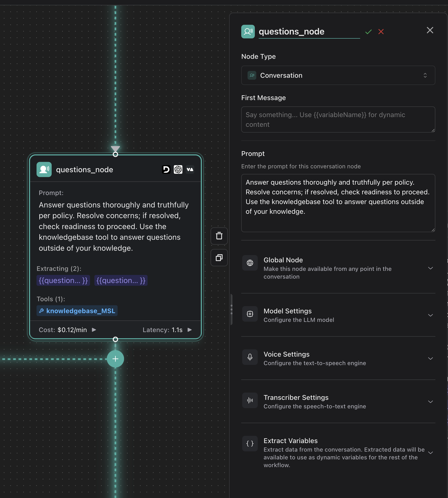Add a new node with plus button
Screen dimensions: 448x498
tap(115, 359)
